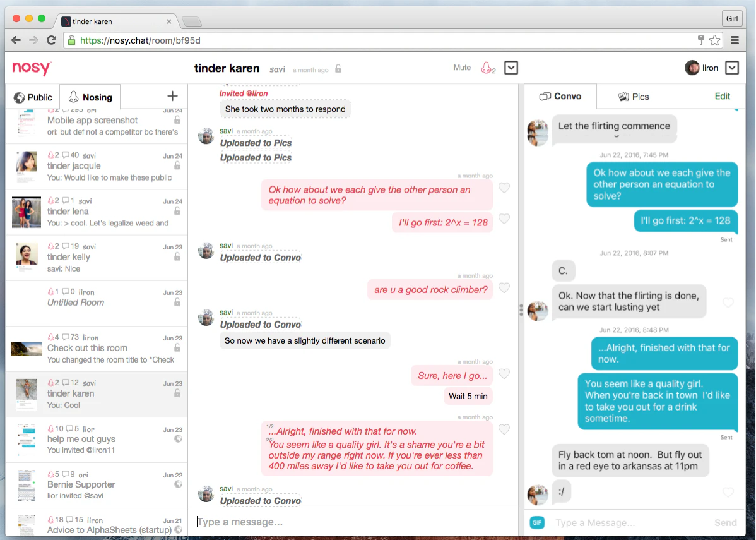Close the tinder karen browser tab

168,21
